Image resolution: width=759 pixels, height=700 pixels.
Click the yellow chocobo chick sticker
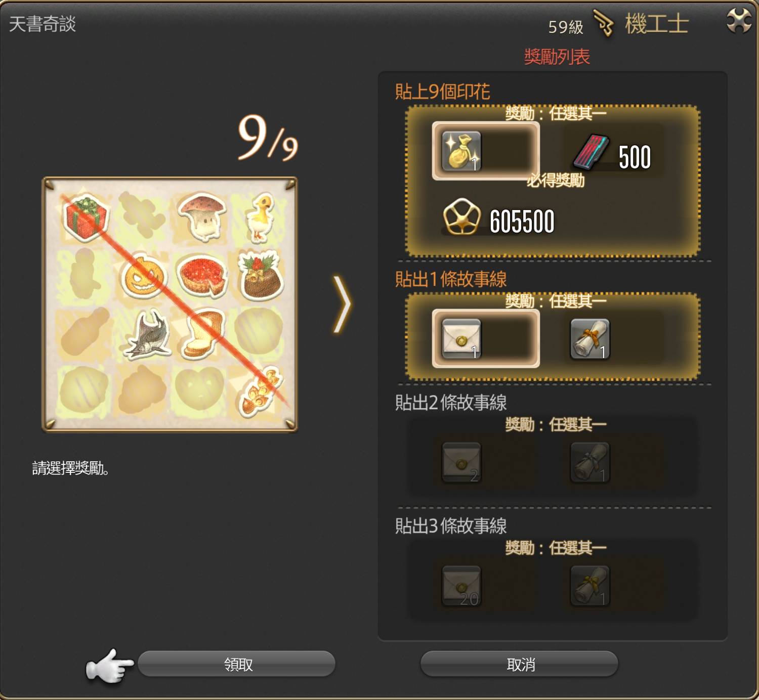pos(260,216)
